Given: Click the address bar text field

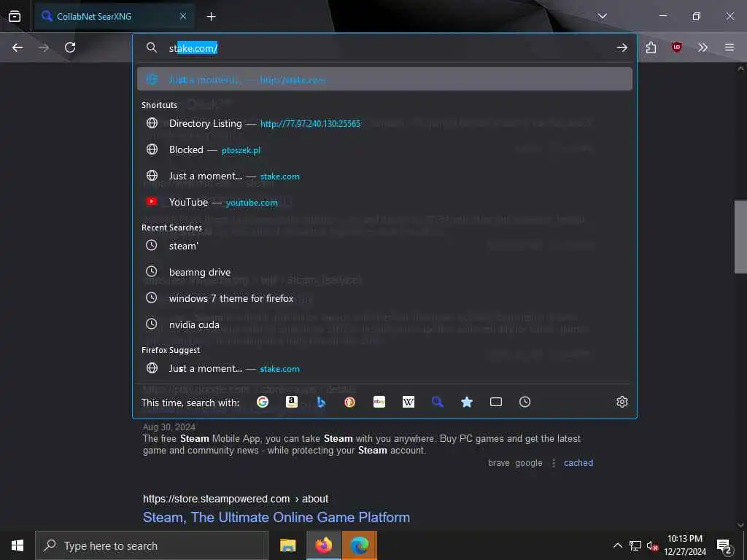Looking at the screenshot, I should [386, 47].
